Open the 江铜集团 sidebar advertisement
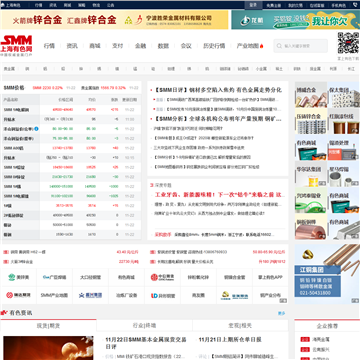 tap(327, 274)
